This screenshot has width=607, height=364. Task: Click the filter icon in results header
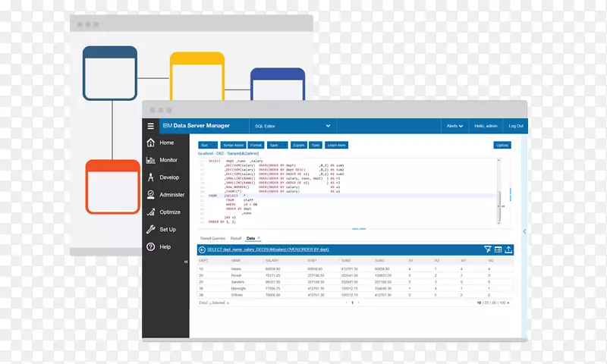[x=488, y=249]
